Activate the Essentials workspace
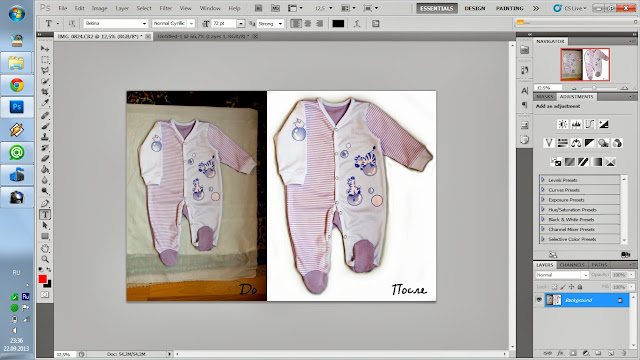Image resolution: width=640 pixels, height=360 pixels. 437,8
